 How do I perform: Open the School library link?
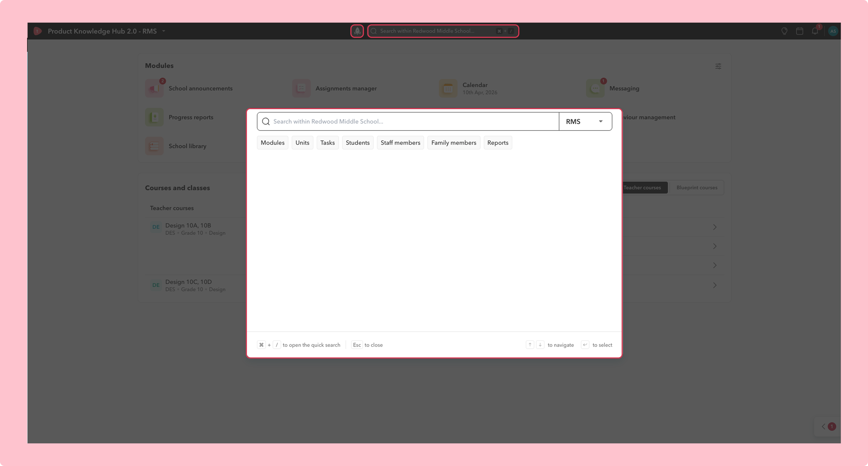[187, 146]
